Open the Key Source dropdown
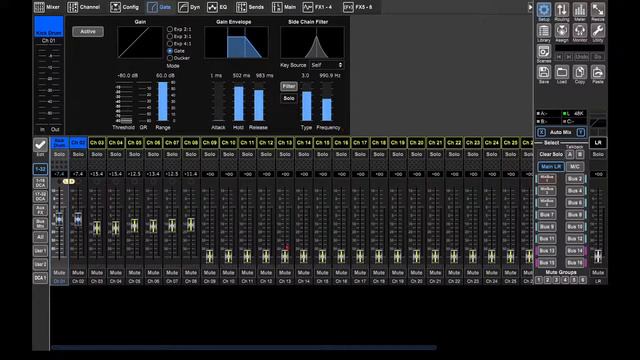Screen dimensions: 640x360 327,65
